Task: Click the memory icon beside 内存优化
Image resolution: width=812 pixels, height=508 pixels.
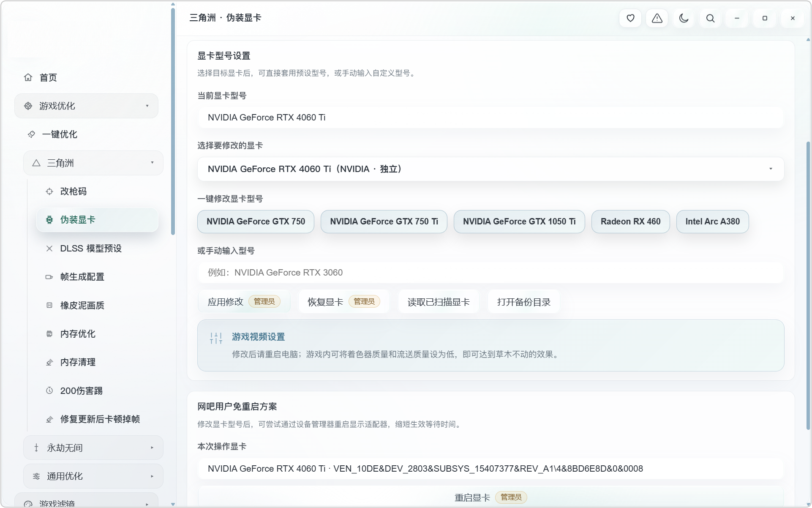Action: pyautogui.click(x=49, y=334)
